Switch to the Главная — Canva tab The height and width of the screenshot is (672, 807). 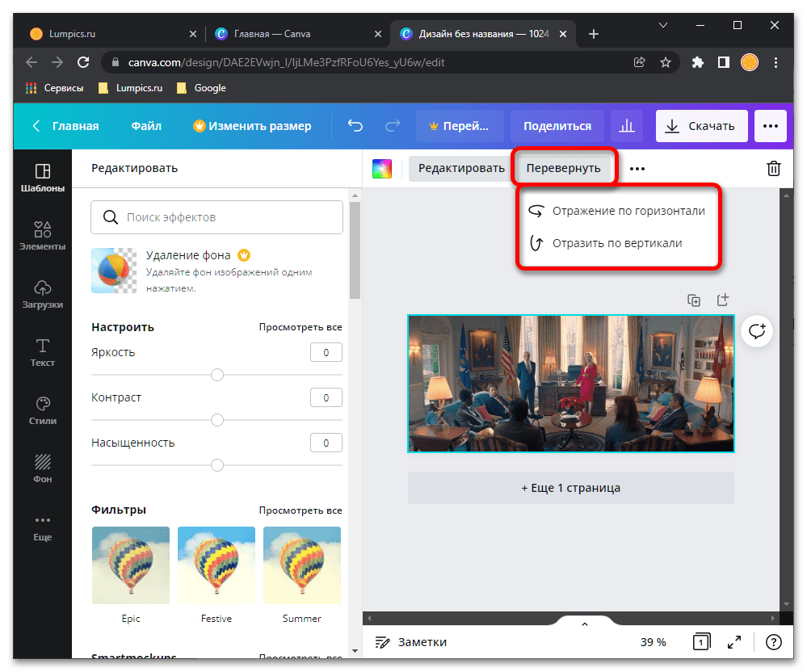pyautogui.click(x=297, y=34)
